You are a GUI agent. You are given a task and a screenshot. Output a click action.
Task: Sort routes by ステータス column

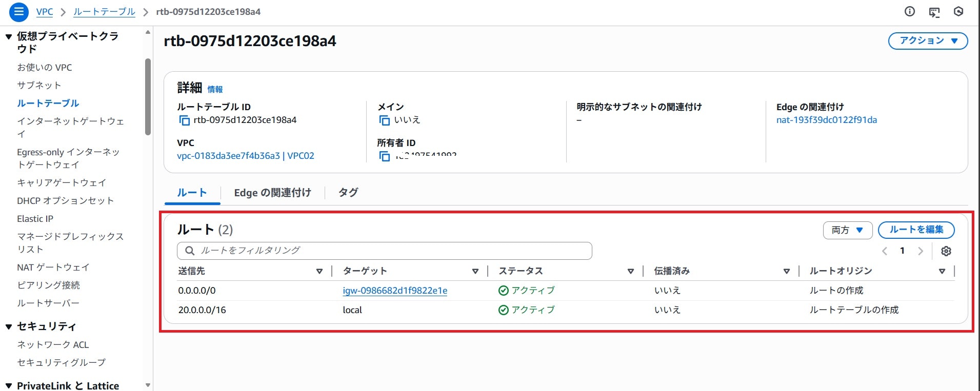click(x=631, y=271)
